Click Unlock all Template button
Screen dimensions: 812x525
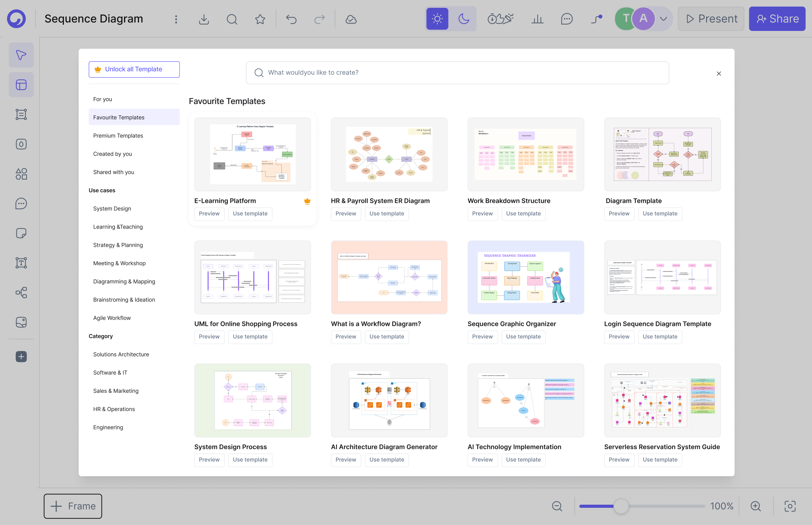point(134,69)
